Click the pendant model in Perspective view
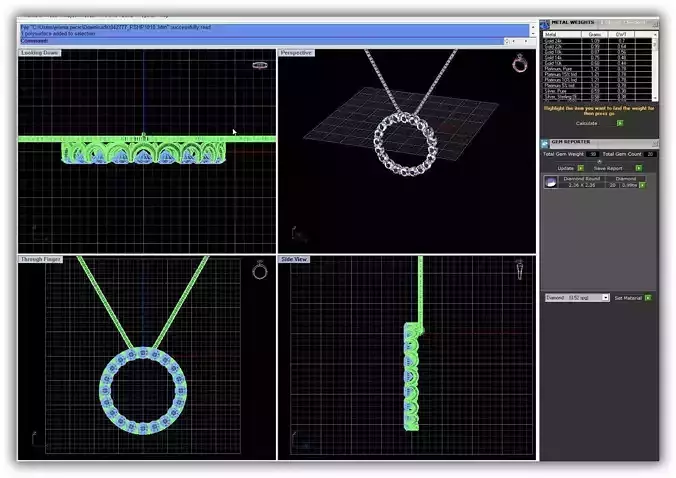This screenshot has width=676, height=478. point(406,144)
